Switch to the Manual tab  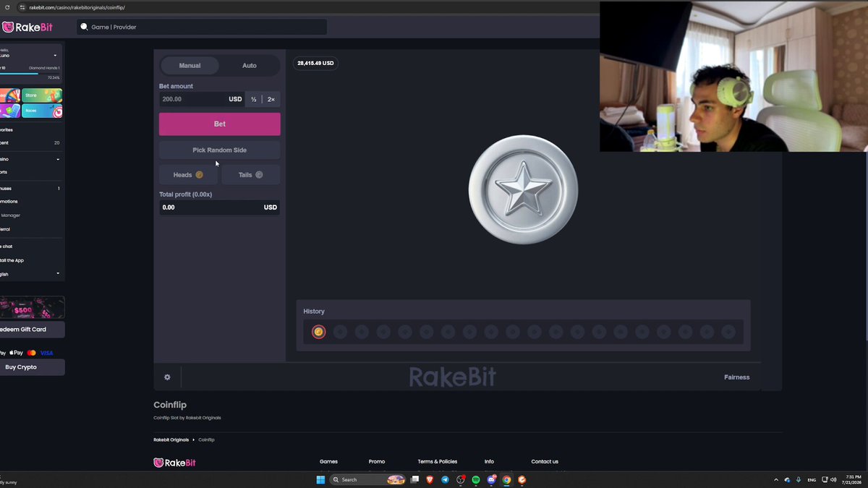[x=190, y=66]
